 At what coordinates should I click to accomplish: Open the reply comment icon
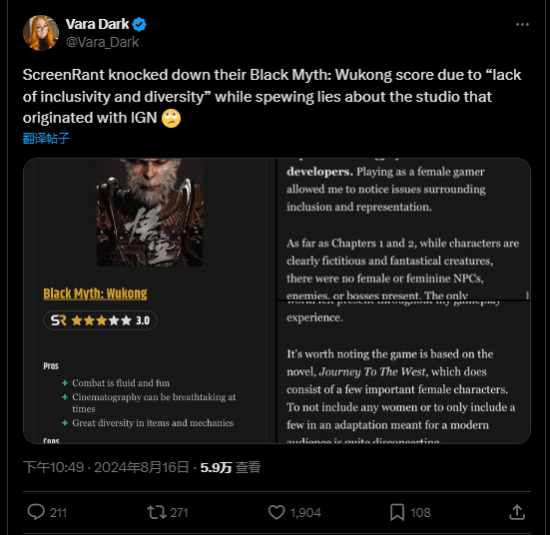point(36,512)
